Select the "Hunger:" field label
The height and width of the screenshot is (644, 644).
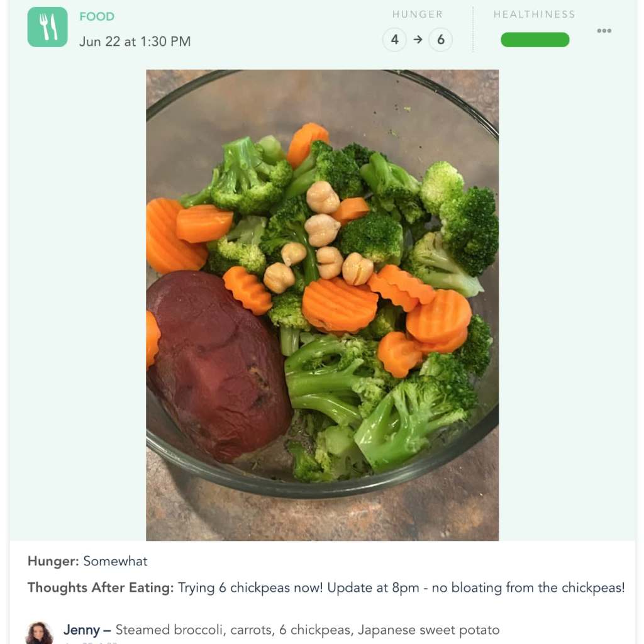[x=53, y=561]
